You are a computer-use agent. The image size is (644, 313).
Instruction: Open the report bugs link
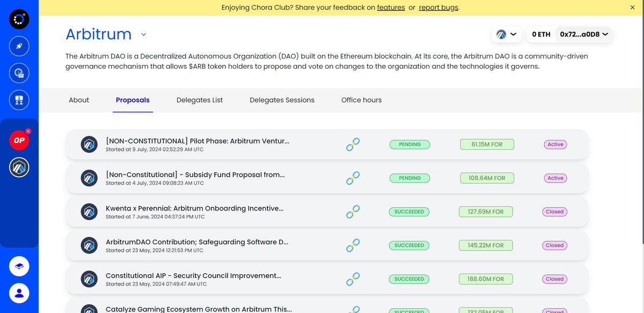(x=438, y=8)
